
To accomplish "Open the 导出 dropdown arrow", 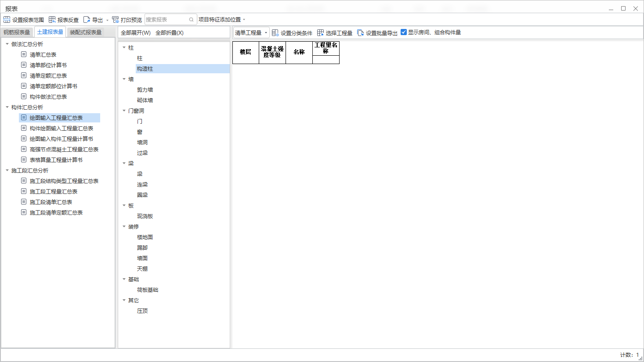I will click(x=107, y=20).
